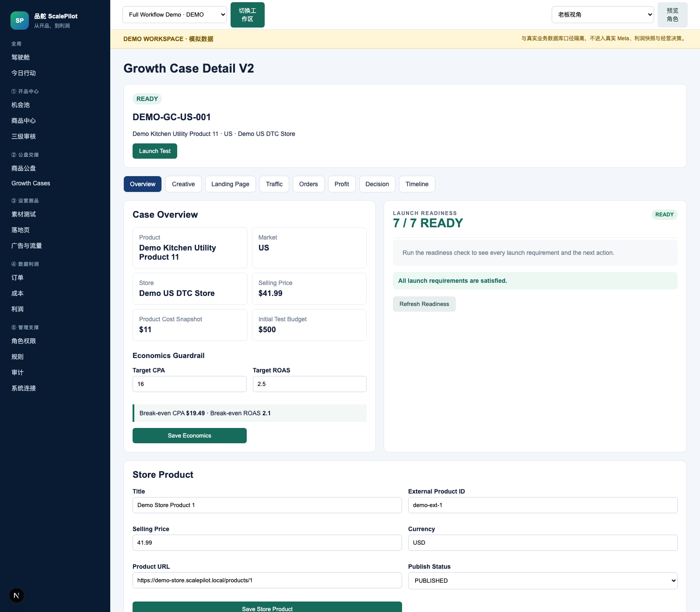Open the Decision tab

(377, 184)
